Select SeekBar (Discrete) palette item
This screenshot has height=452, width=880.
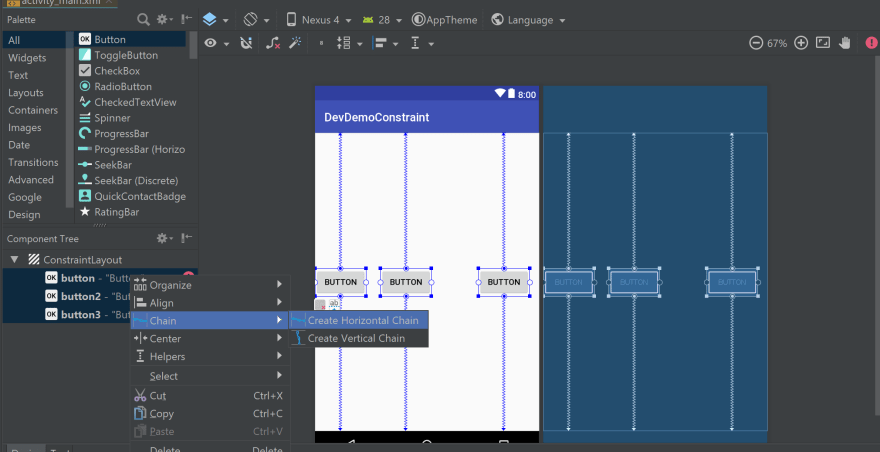tap(131, 181)
